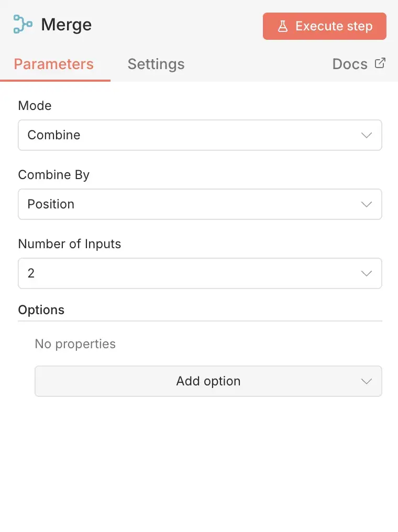Image resolution: width=398 pixels, height=532 pixels.
Task: Expand the Add option dropdown
Action: click(208, 381)
